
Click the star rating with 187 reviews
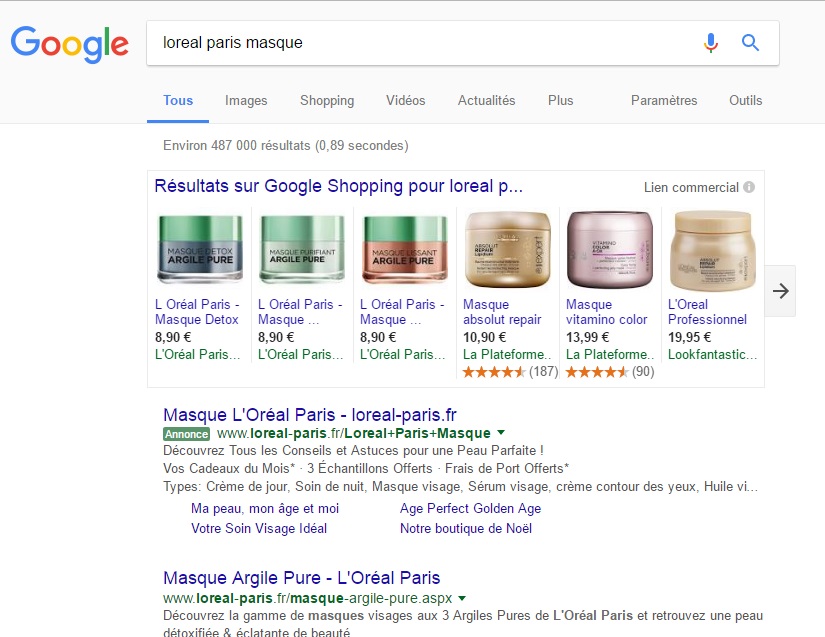pos(494,372)
